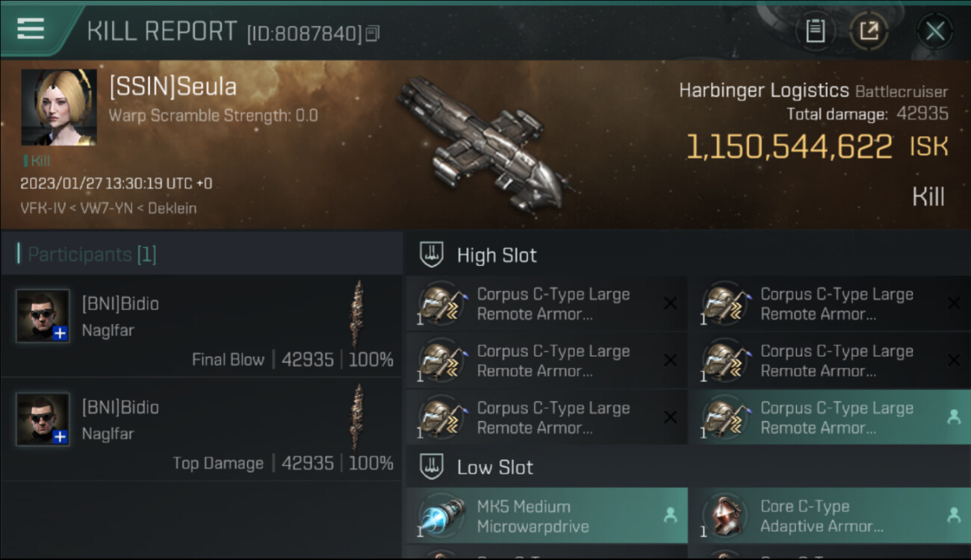Open the hamburger menu icon
The width and height of the screenshot is (971, 560).
tap(31, 29)
